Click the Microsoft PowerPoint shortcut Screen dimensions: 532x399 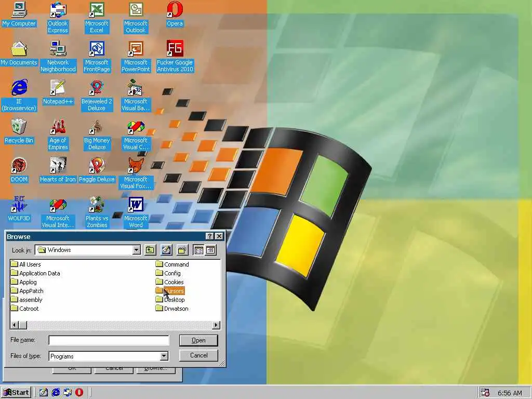(136, 56)
